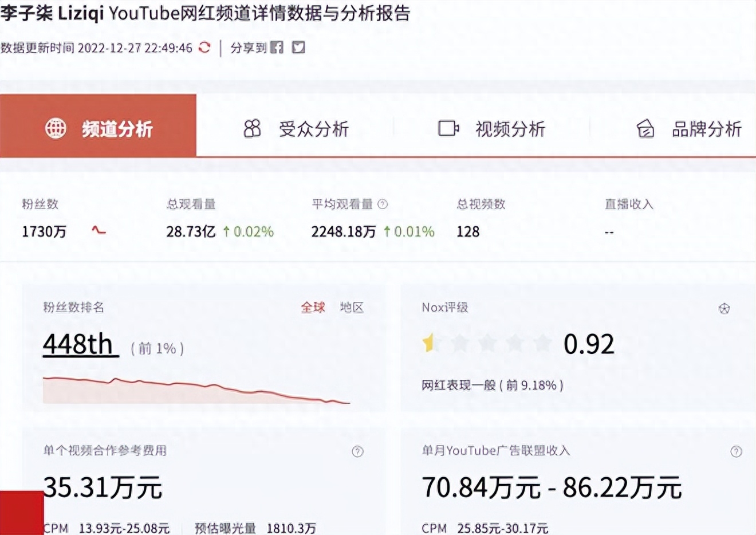Click the 粉丝数排名 trend chart
The height and width of the screenshot is (535, 756).
pyautogui.click(x=196, y=390)
